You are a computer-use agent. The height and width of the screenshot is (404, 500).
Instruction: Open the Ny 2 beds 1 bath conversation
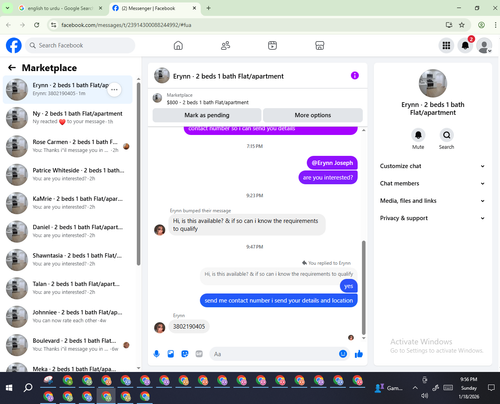point(68,118)
